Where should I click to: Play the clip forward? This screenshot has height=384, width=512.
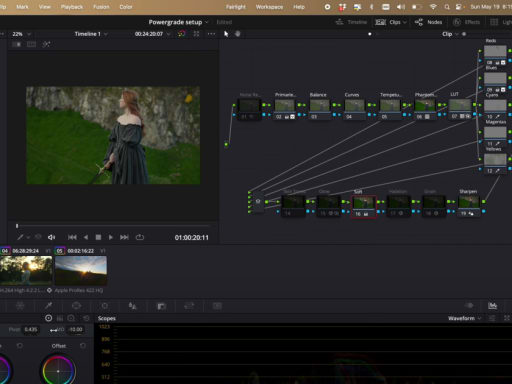point(111,237)
